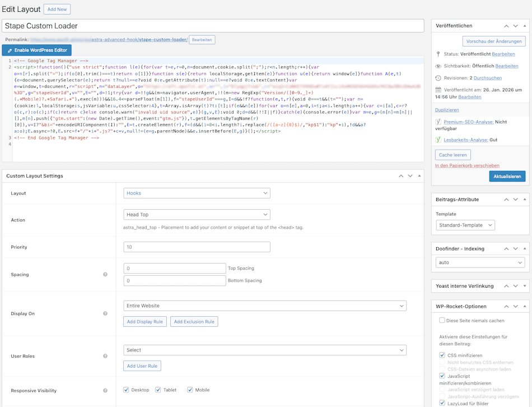Image resolution: width=532 pixels, height=407 pixels.
Task: Open Display On Entire Website dropdown
Action: 265,306
